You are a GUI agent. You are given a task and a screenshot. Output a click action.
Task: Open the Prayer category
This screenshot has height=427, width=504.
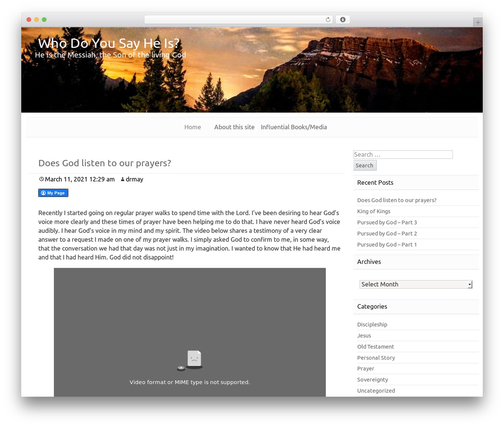coord(365,369)
